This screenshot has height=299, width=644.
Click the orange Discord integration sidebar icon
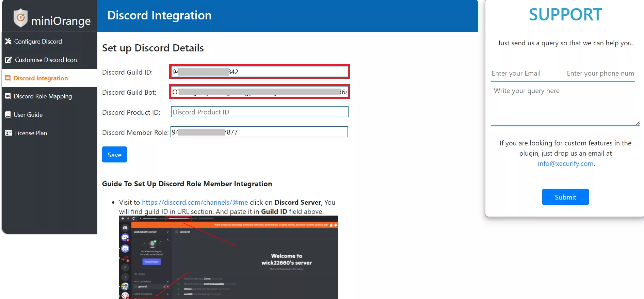[x=8, y=78]
